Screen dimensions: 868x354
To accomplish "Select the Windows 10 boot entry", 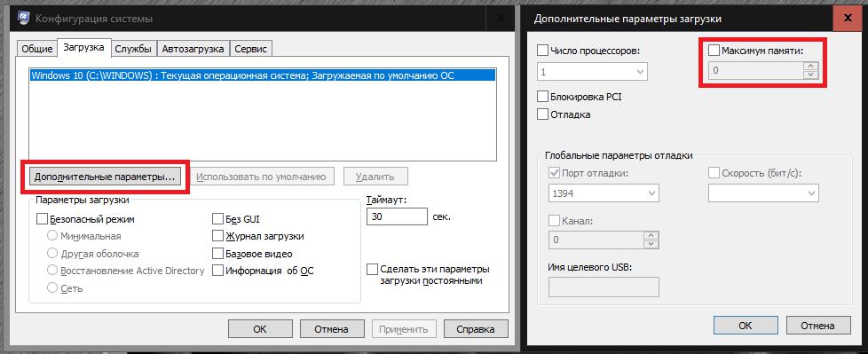I will point(263,75).
